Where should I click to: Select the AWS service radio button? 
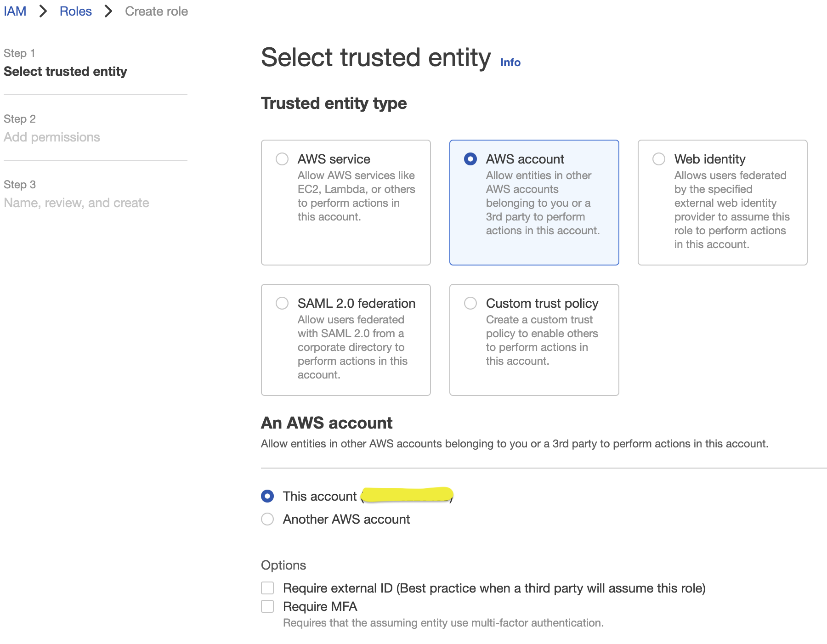tap(282, 159)
